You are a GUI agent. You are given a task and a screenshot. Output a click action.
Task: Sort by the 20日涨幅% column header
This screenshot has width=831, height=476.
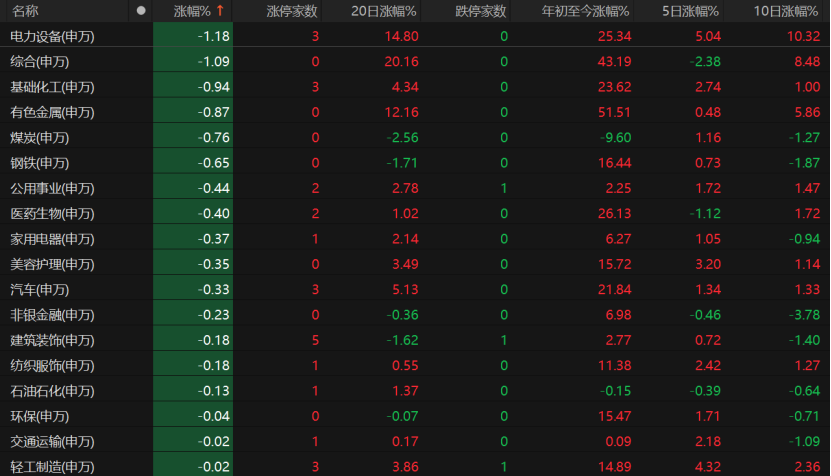pyautogui.click(x=383, y=11)
